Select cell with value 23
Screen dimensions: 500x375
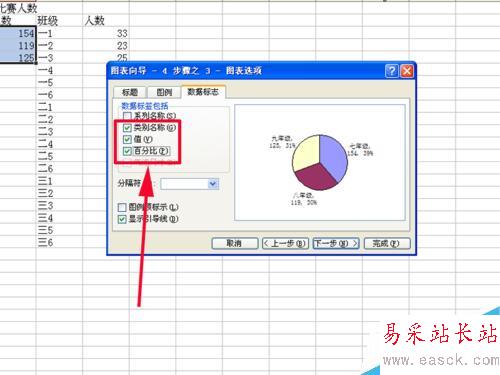click(106, 46)
